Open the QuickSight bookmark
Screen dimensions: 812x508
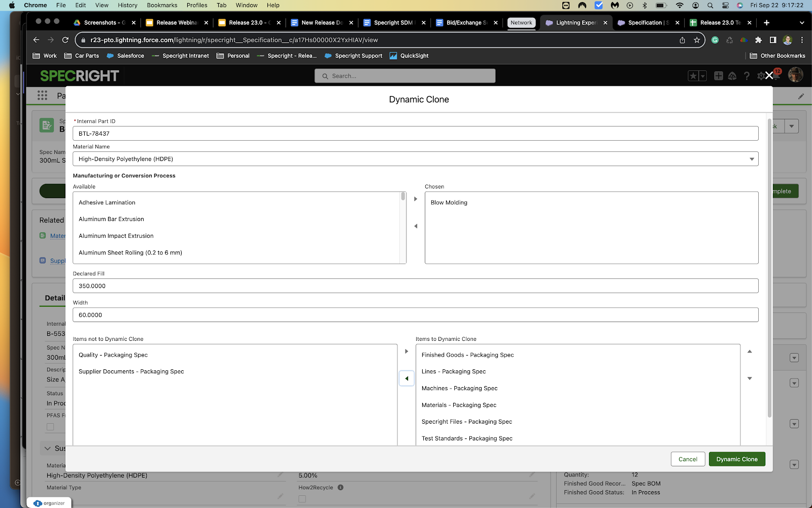pyautogui.click(x=409, y=56)
